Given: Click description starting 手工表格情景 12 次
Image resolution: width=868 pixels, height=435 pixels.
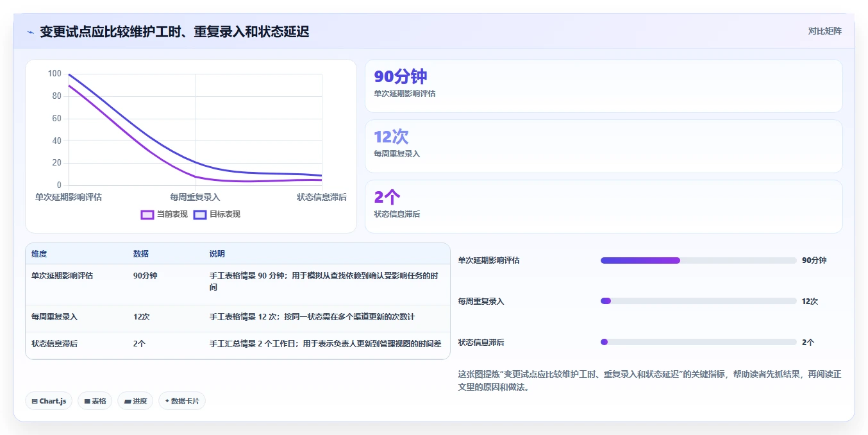Looking at the screenshot, I should coord(312,316).
